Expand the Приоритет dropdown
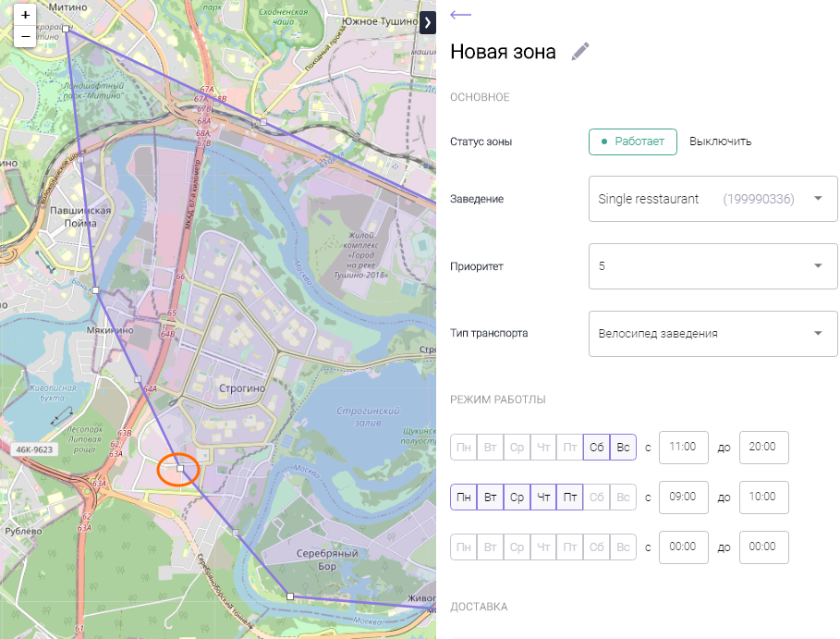The image size is (840, 639). [x=712, y=266]
